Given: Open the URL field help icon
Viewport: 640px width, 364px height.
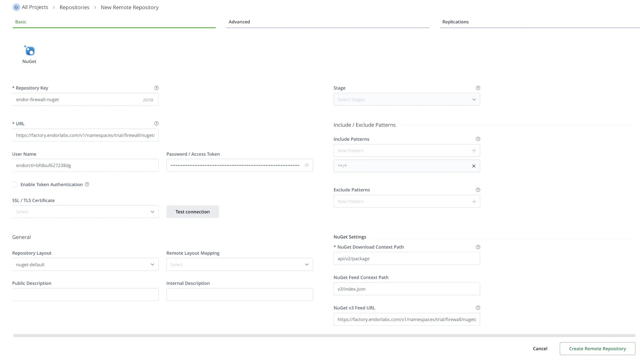Looking at the screenshot, I should coord(156,124).
